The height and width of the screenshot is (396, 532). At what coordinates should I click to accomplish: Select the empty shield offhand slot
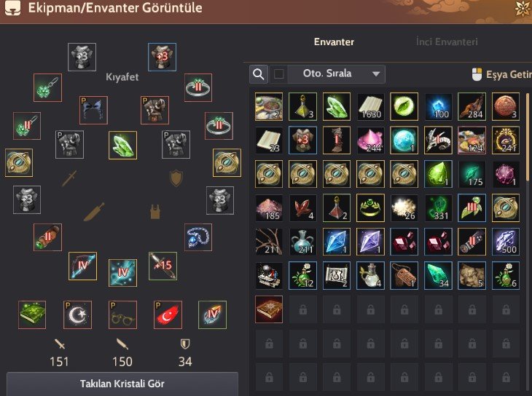(x=176, y=178)
